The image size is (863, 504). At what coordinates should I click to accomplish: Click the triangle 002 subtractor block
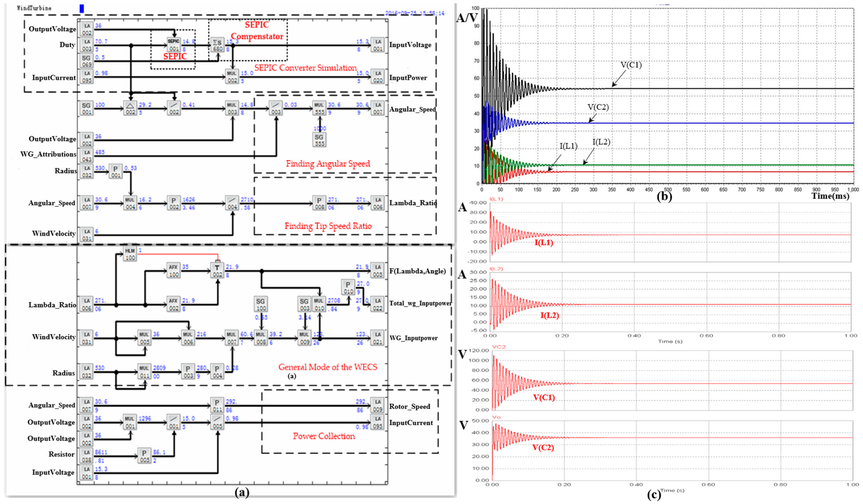(130, 108)
